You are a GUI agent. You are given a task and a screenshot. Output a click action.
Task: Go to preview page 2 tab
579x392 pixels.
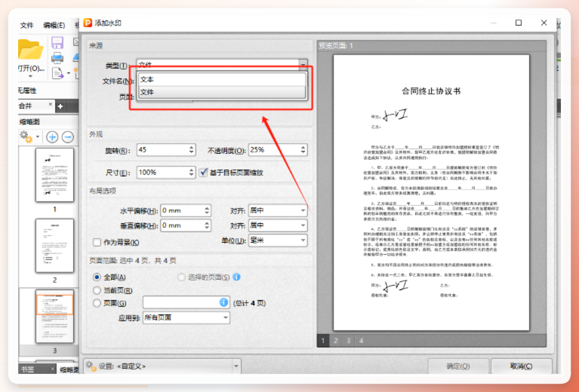[x=336, y=341]
